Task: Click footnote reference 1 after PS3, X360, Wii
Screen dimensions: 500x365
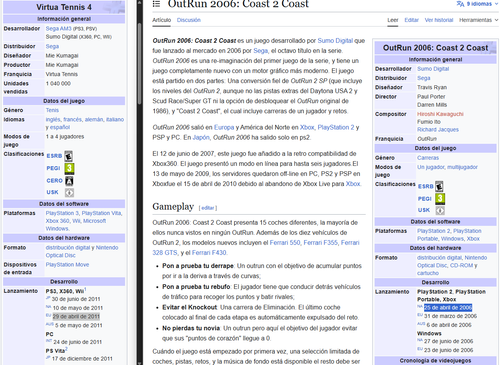Action: pyautogui.click(x=85, y=289)
